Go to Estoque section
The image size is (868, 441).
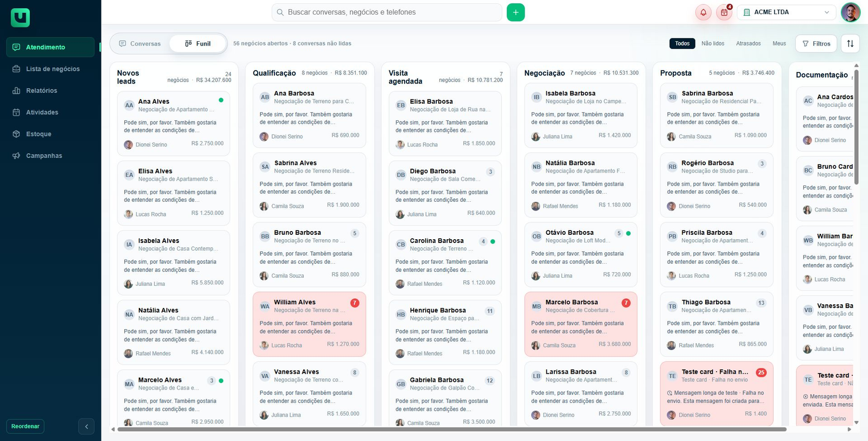pyautogui.click(x=50, y=134)
